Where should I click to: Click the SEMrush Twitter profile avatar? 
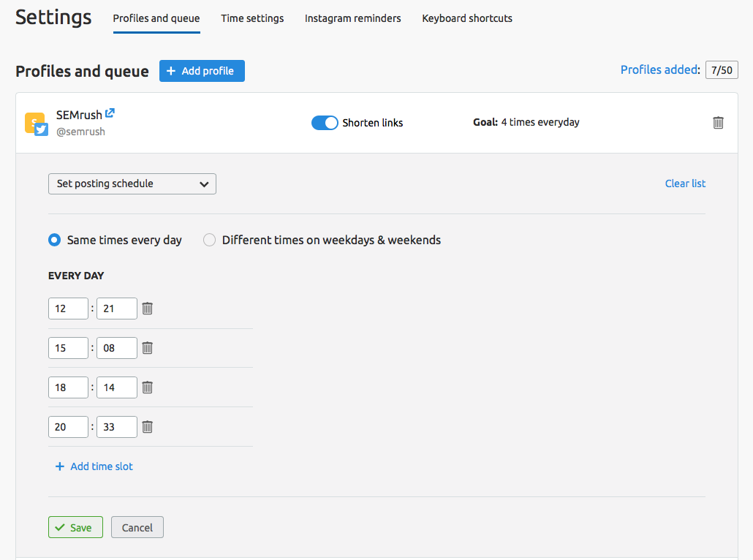tap(36, 124)
